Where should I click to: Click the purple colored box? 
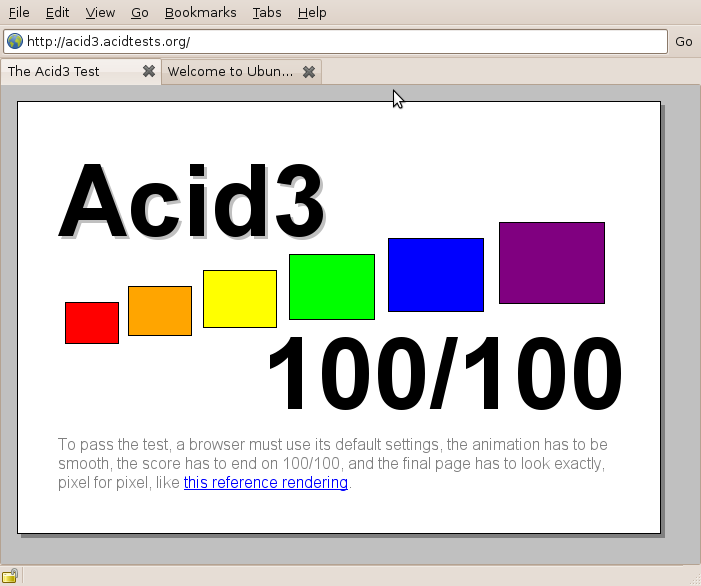pyautogui.click(x=552, y=263)
